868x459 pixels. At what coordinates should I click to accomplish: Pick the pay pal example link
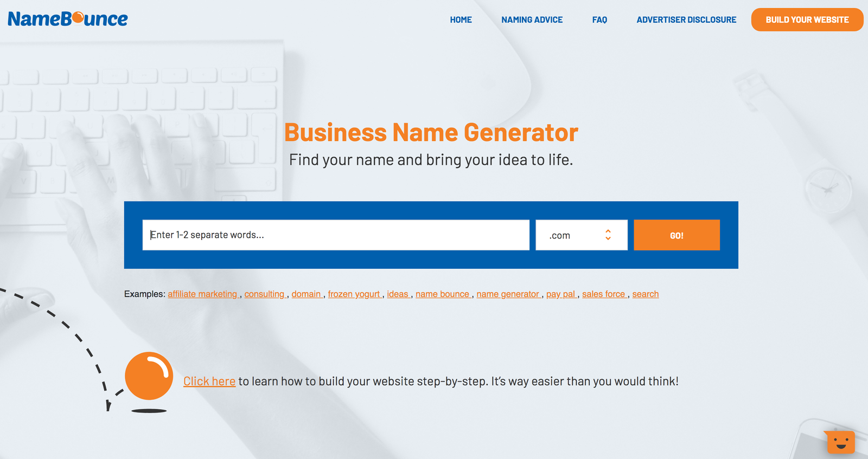coord(560,294)
